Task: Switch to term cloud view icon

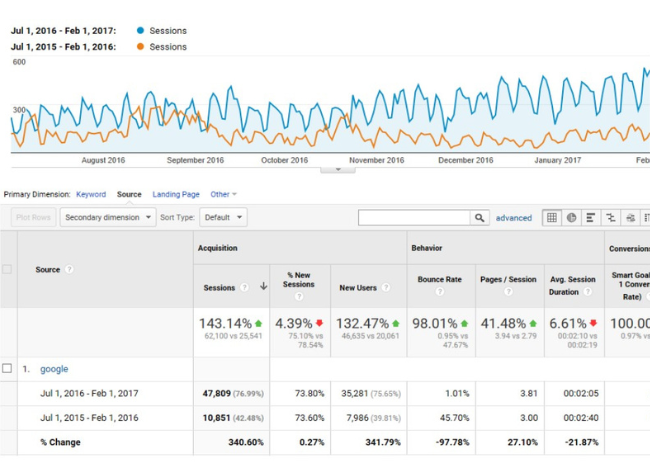Action: (631, 218)
